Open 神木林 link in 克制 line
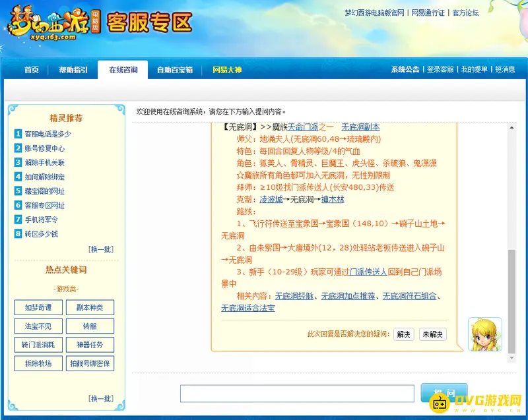The width and height of the screenshot is (528, 420). tap(333, 199)
